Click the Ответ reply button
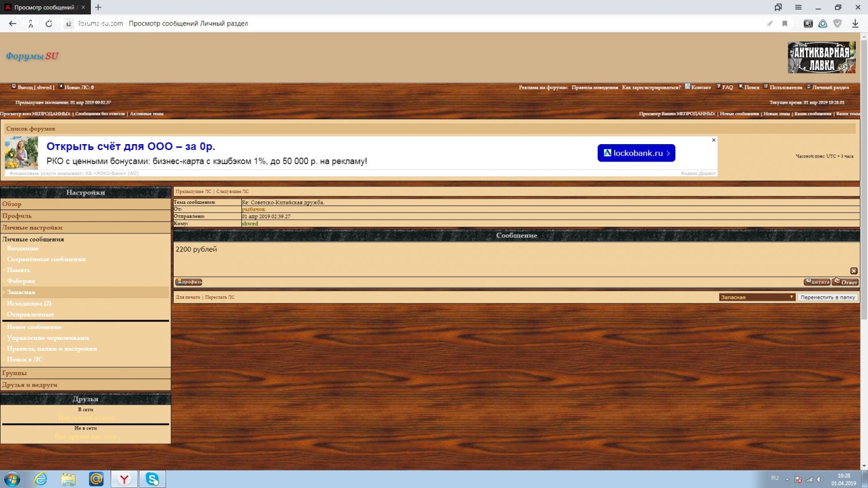 pos(845,282)
